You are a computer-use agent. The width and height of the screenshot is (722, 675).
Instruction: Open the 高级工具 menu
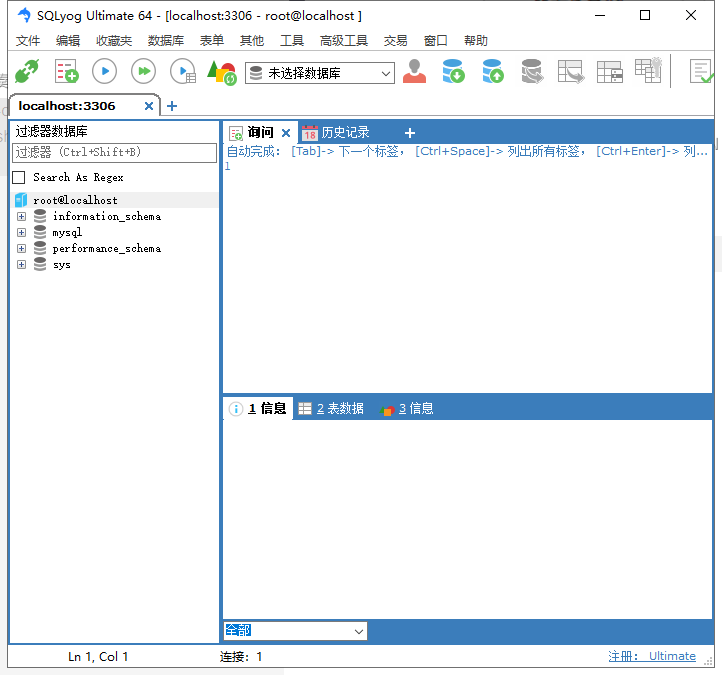click(x=344, y=41)
